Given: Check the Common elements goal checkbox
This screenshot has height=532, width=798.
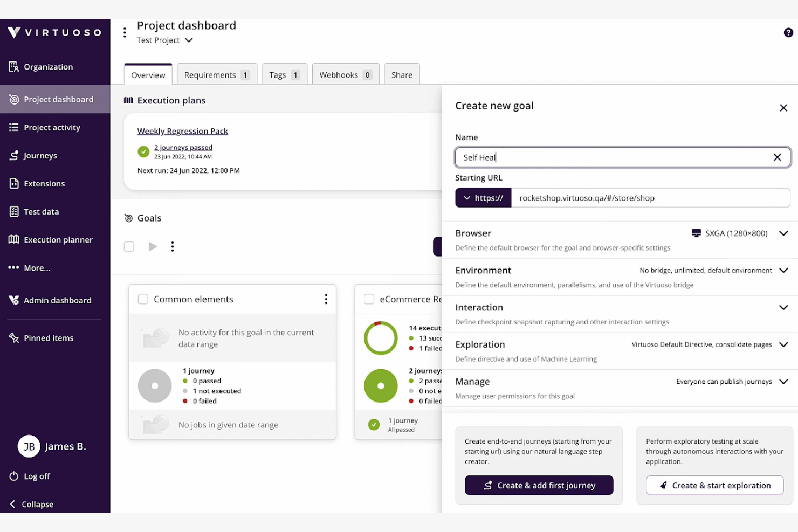Looking at the screenshot, I should [143, 299].
